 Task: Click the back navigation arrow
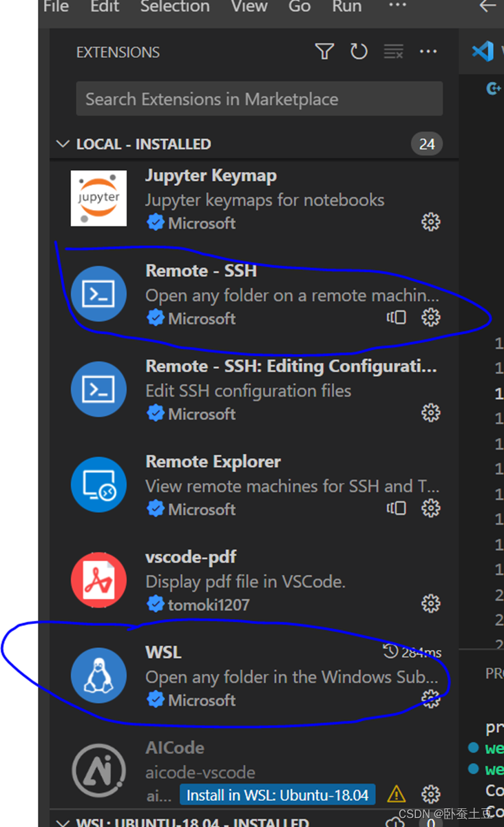click(x=487, y=6)
